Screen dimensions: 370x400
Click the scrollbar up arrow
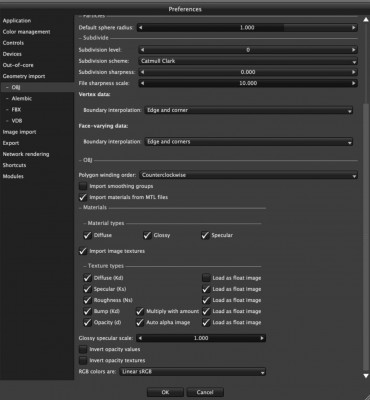click(366, 19)
